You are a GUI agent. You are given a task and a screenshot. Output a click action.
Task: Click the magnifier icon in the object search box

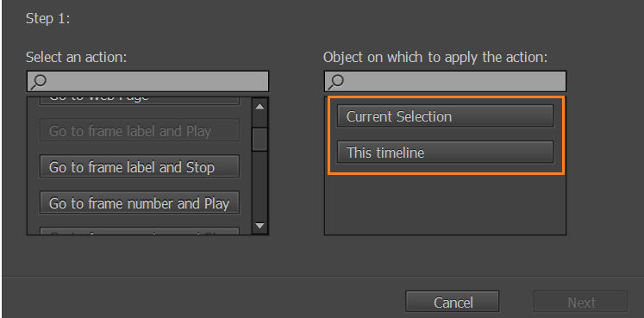[336, 82]
